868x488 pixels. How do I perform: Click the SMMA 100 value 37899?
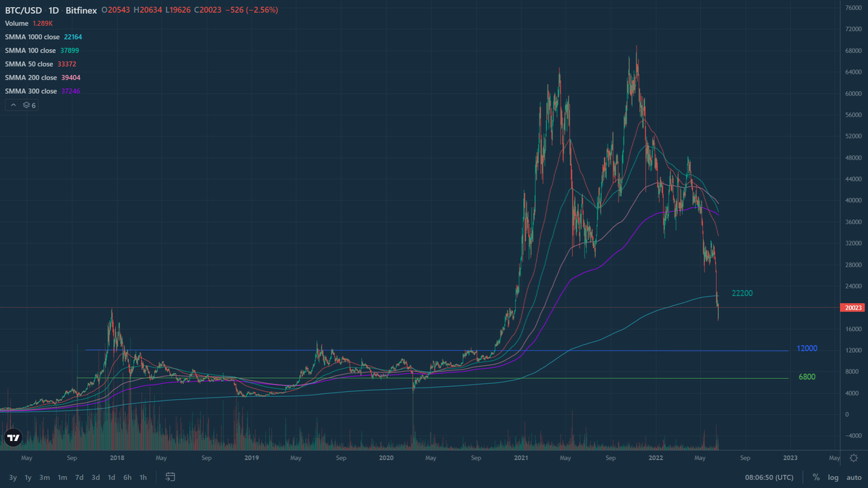click(x=69, y=51)
